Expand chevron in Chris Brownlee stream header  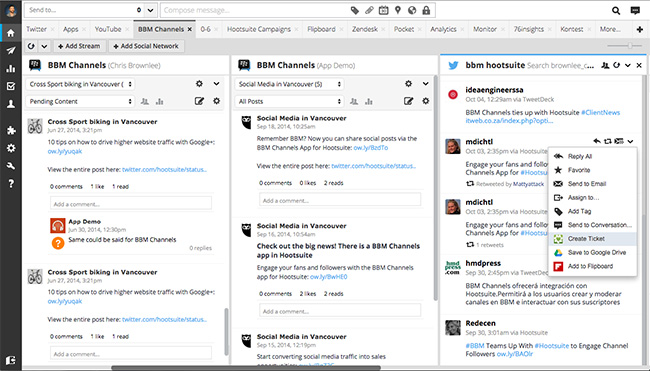216,84
